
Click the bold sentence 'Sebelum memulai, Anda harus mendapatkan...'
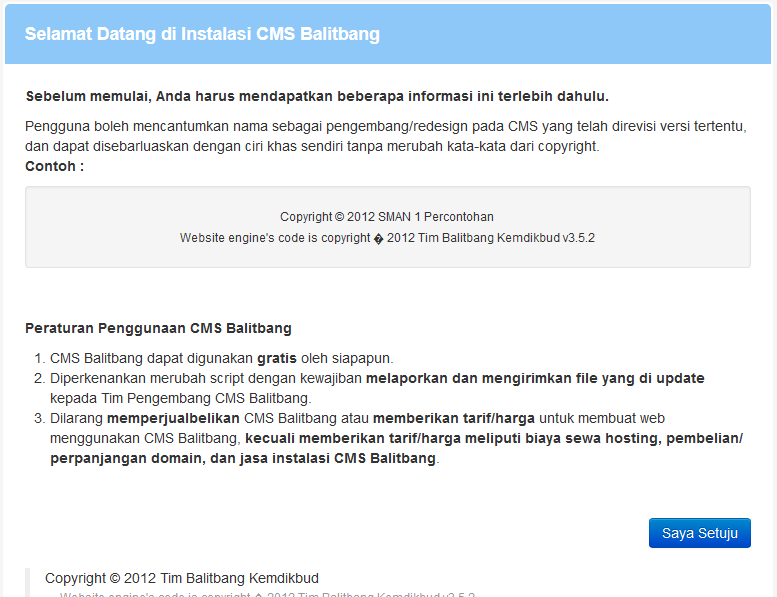click(317, 96)
